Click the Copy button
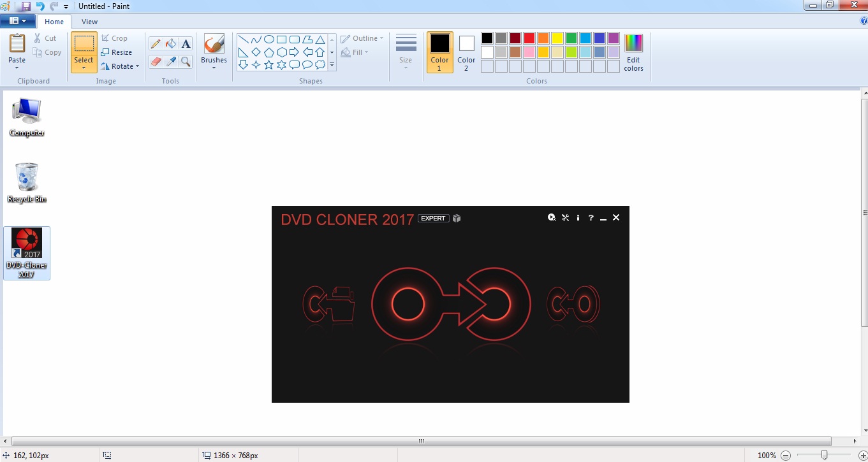Viewport: 868px width, 462px height. coord(48,52)
